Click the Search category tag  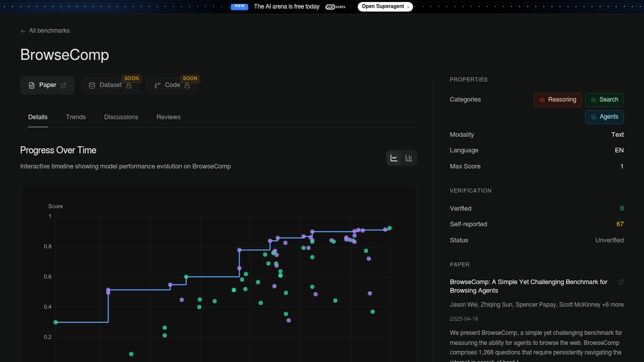pyautogui.click(x=604, y=100)
